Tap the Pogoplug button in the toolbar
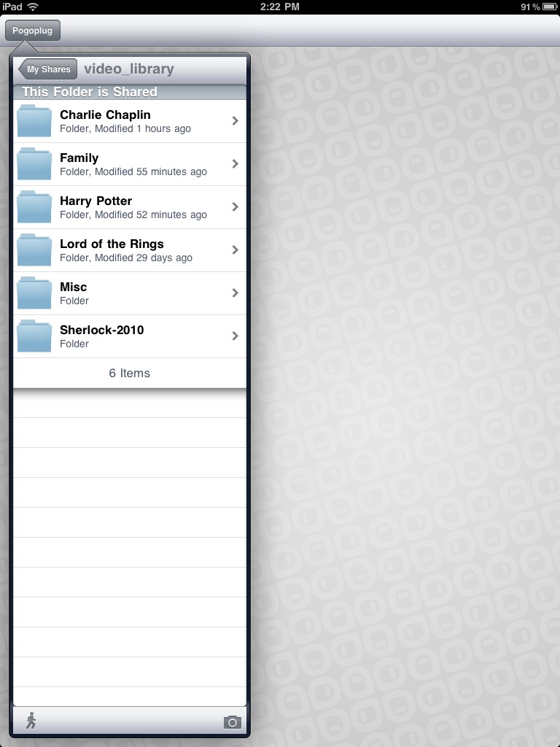560x747 pixels. click(x=32, y=31)
